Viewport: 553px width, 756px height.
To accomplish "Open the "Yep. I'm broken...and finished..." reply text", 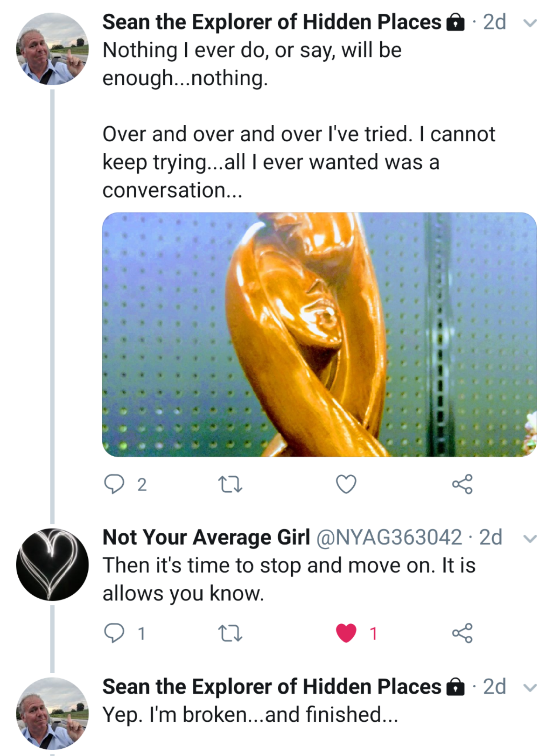I will click(250, 715).
